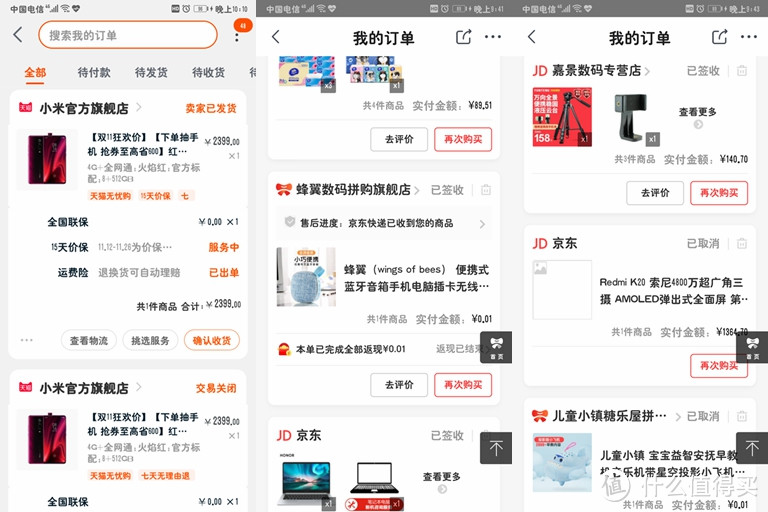Open tripod product thumbnail priced 158
This screenshot has height=512, width=768.
(562, 117)
